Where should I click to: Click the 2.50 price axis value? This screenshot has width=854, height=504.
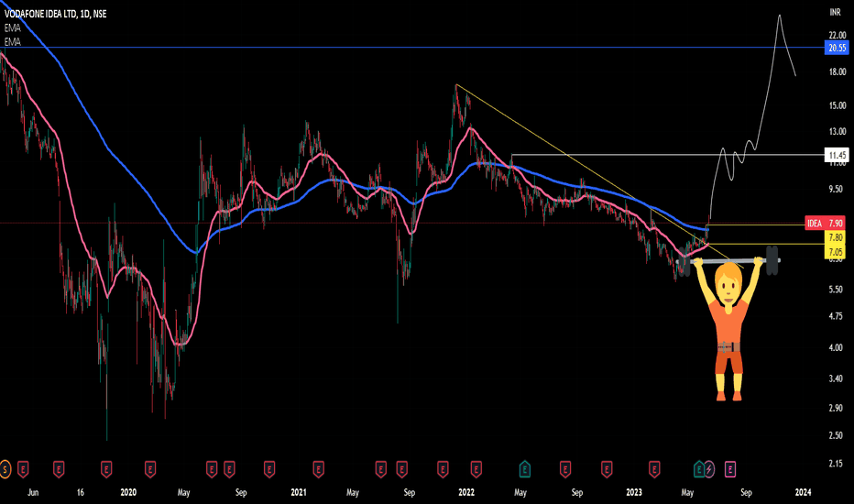pos(836,435)
